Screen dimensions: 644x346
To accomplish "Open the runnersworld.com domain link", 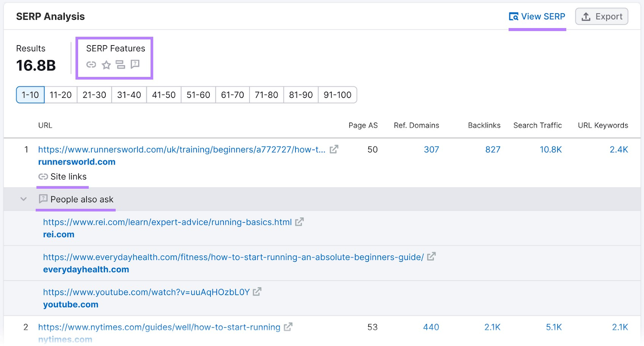I will 76,162.
